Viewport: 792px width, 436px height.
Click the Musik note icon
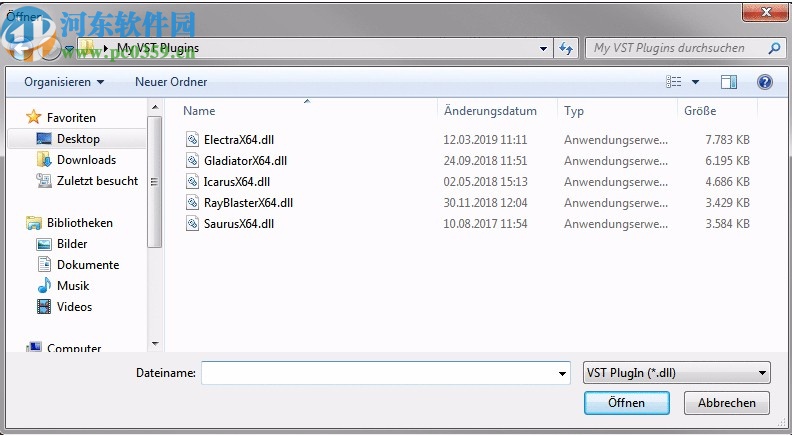(44, 285)
